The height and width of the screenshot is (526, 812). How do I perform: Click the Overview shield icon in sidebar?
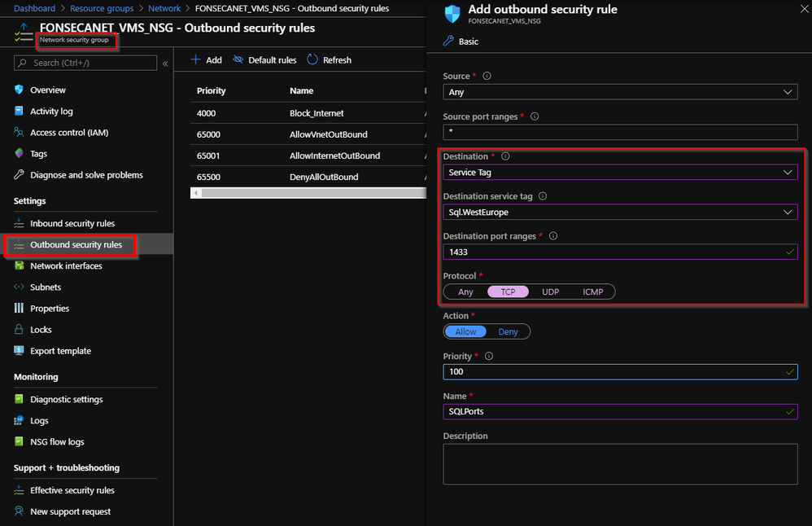20,90
